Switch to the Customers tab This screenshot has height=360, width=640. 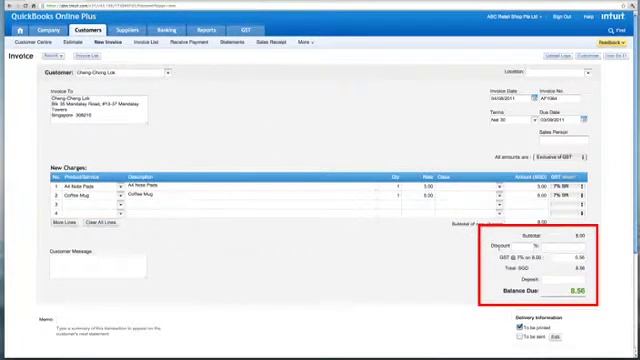[88, 30]
